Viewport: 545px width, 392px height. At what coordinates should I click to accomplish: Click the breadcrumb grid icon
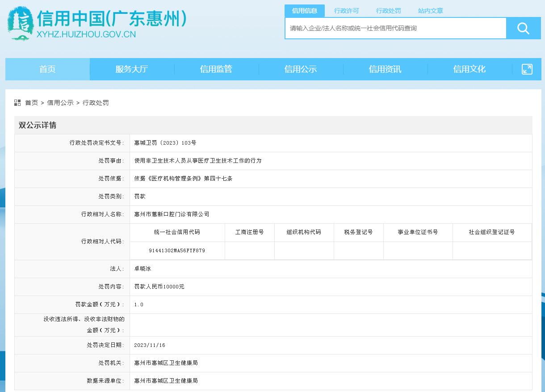[17, 103]
